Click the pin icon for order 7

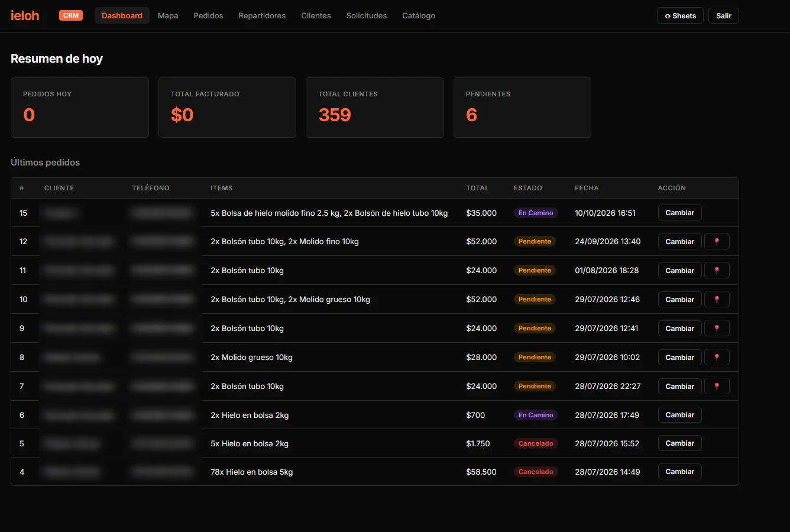tap(717, 386)
